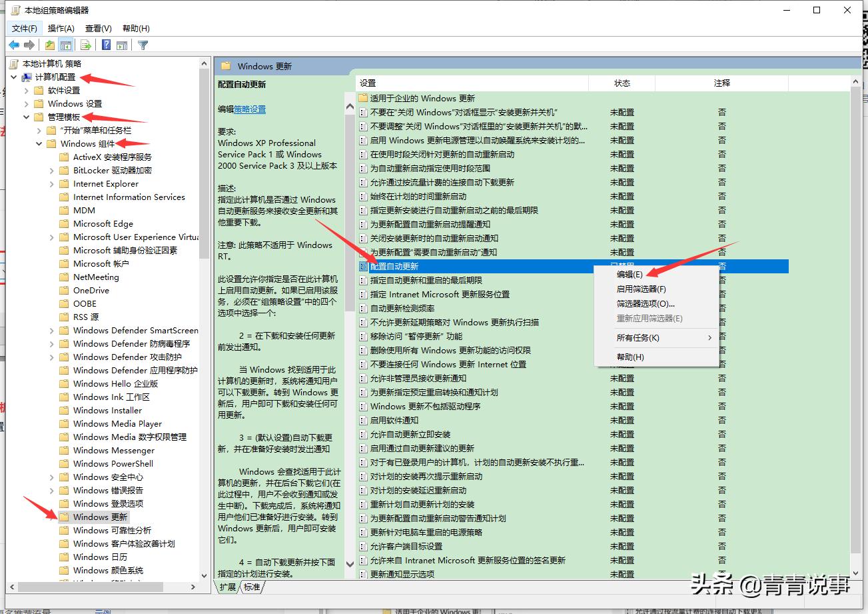The image size is (868, 614).
Task: Click the Back navigation arrow icon
Action: (x=15, y=45)
